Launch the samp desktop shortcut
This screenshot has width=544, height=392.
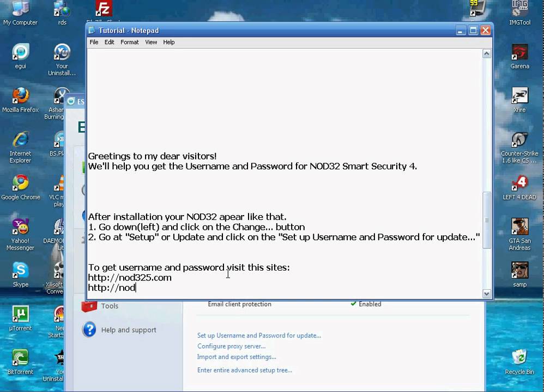click(x=519, y=274)
